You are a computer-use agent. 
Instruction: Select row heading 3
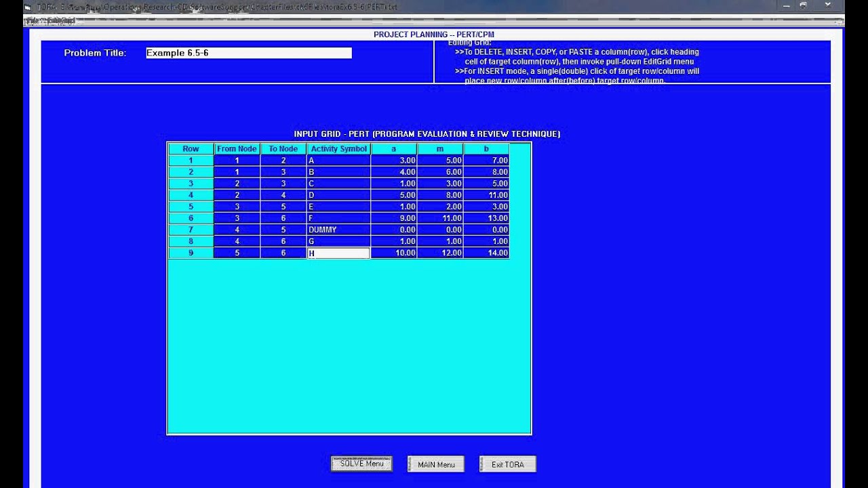pos(191,184)
